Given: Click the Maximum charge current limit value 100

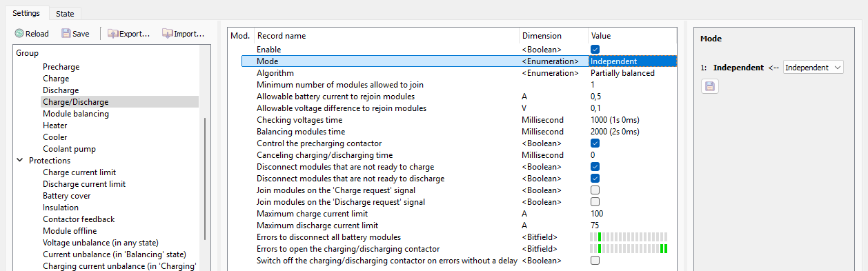Looking at the screenshot, I should point(597,214).
